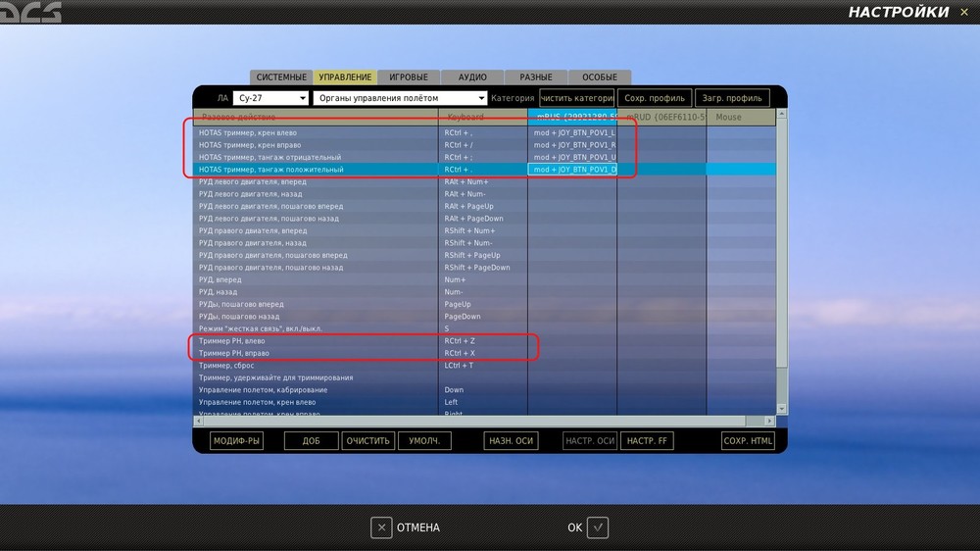Click keyboard cell RCtrl + Z
The height and width of the screenshot is (551, 980).
click(x=483, y=341)
